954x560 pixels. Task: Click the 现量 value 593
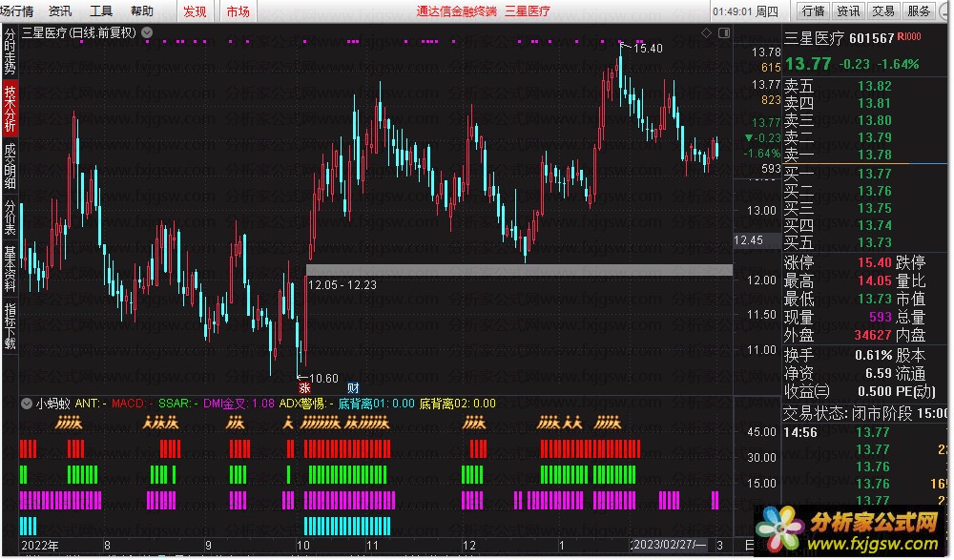881,317
